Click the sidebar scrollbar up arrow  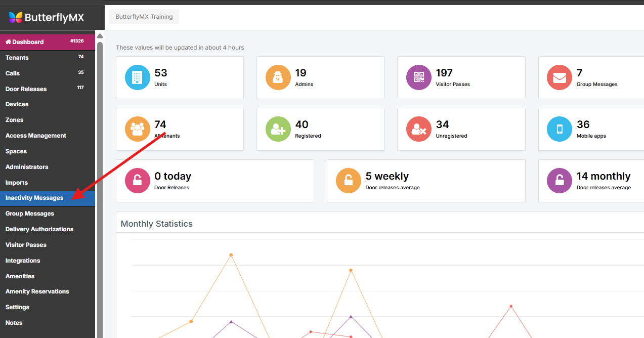(100, 36)
